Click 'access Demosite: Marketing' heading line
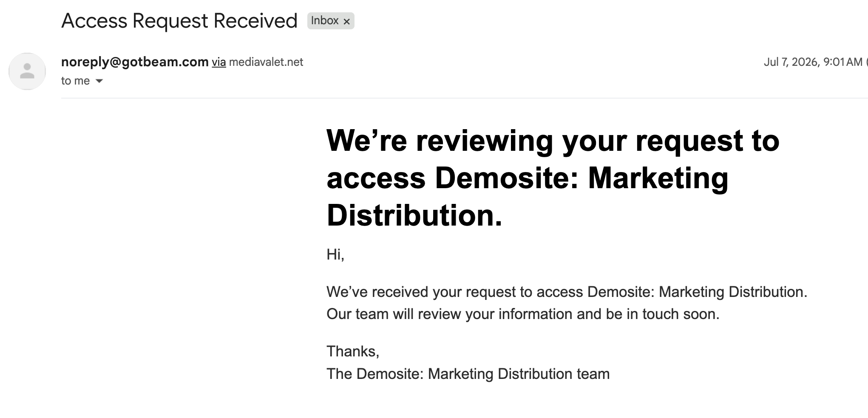 528,178
